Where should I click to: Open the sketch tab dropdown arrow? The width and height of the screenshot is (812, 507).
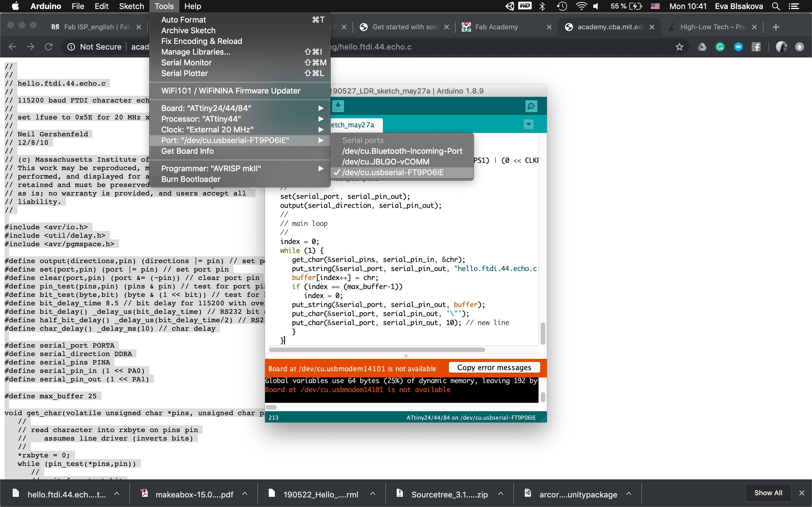point(528,124)
